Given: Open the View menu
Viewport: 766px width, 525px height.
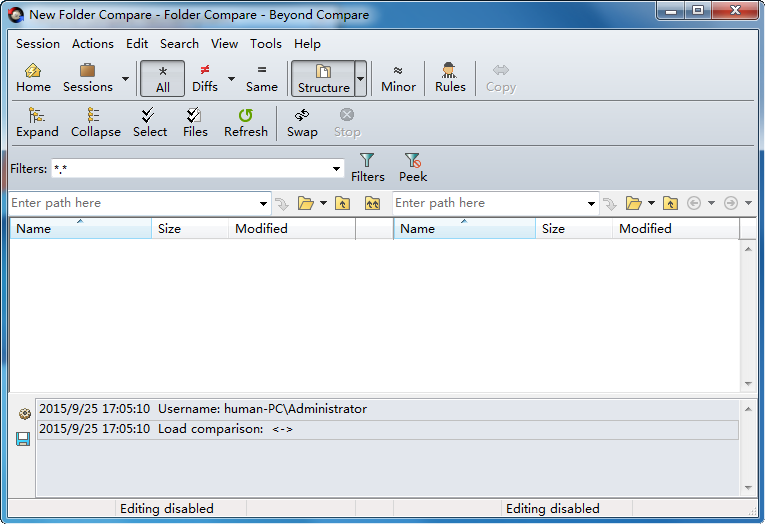Looking at the screenshot, I should [x=224, y=44].
